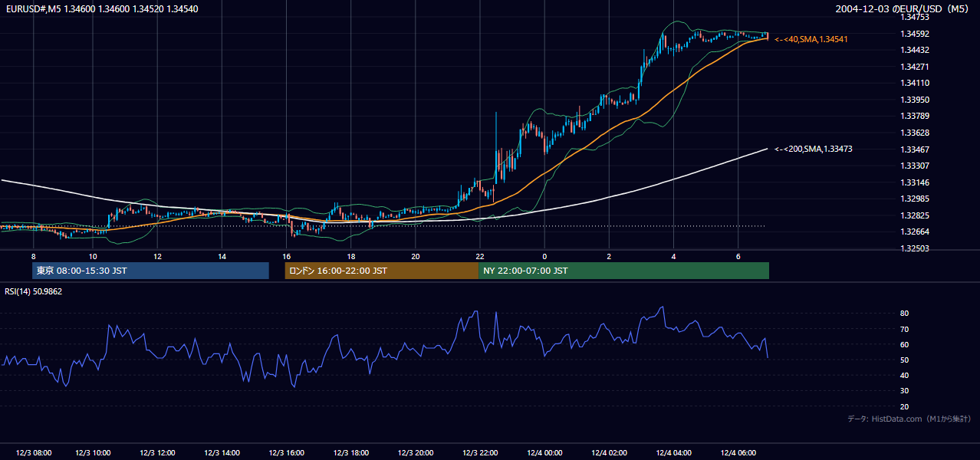Select the NY 22:00-07:00 JST session bar

pos(623,271)
